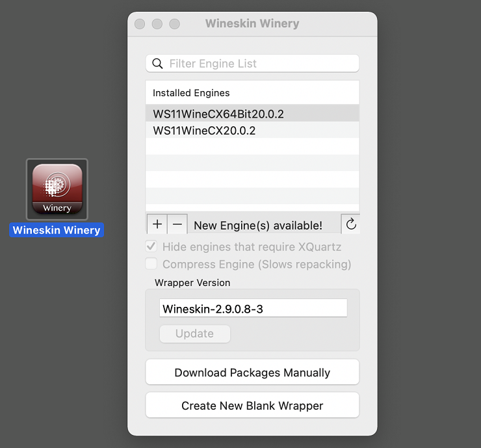This screenshot has width=481, height=448.
Task: Click the minus button to remove engine
Action: (177, 224)
